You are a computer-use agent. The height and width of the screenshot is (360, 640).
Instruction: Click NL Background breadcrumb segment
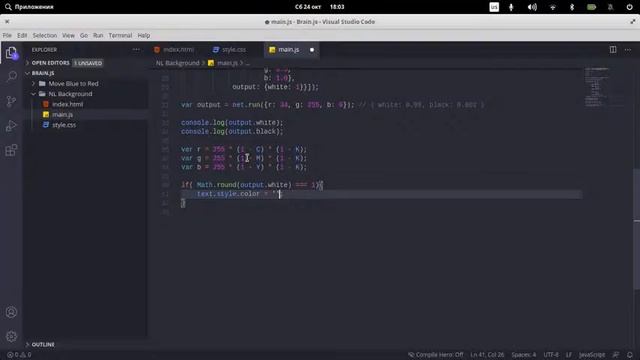click(178, 63)
